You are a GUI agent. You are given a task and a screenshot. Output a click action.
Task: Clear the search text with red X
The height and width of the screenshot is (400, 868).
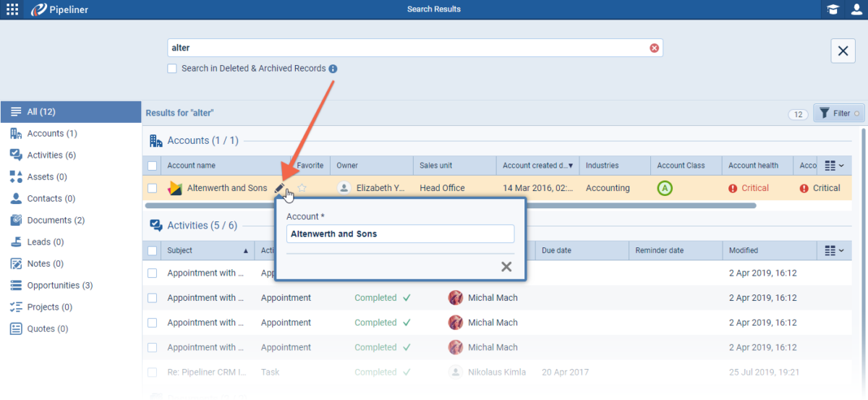click(x=654, y=48)
